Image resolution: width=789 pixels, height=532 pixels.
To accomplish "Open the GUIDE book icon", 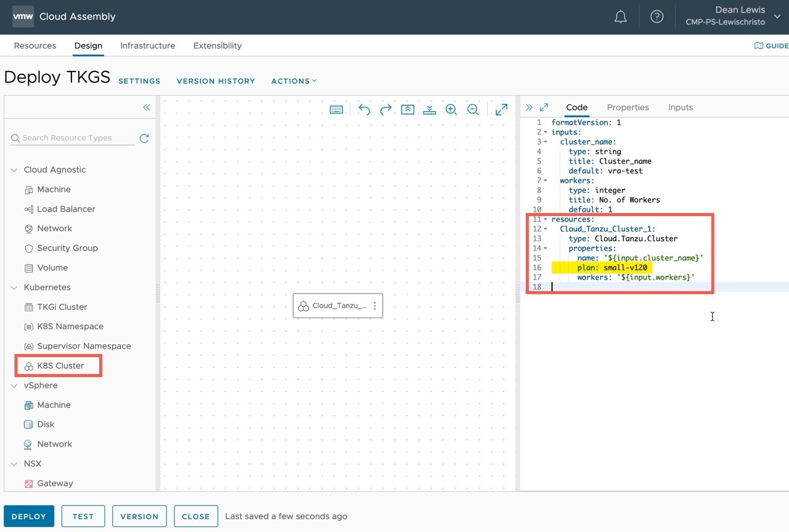I will coord(758,45).
